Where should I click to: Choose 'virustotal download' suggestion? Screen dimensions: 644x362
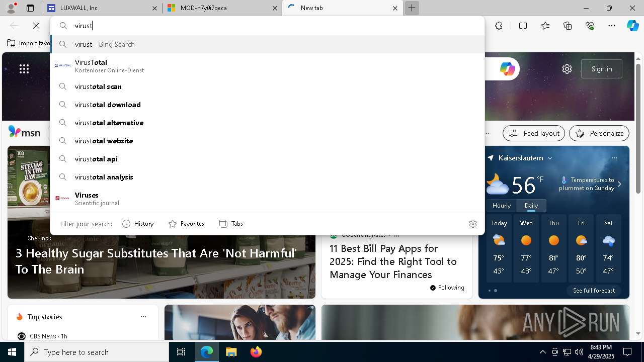pyautogui.click(x=268, y=105)
